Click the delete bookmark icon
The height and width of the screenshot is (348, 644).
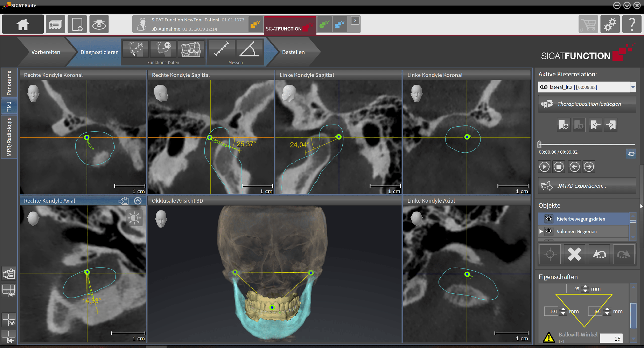pyautogui.click(x=579, y=125)
